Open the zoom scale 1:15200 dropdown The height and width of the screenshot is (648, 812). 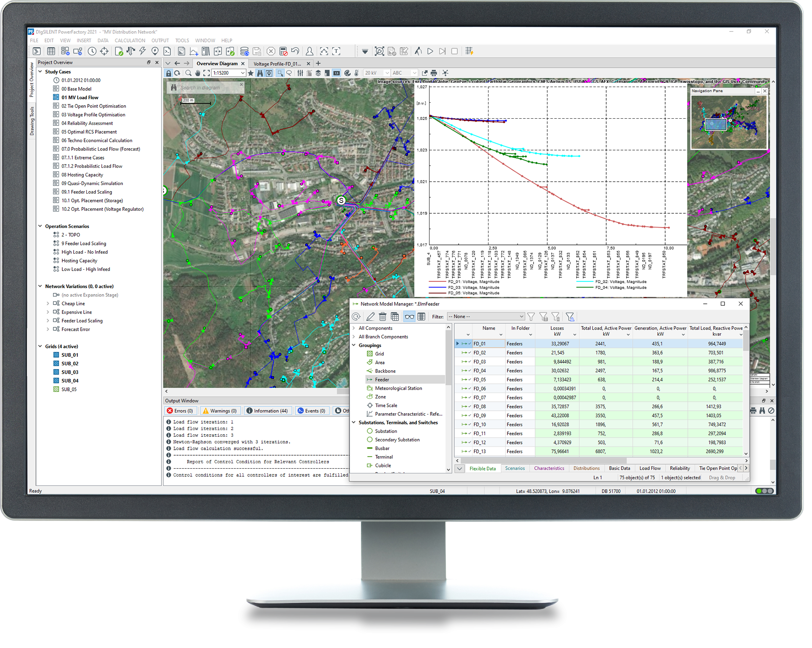[242, 73]
